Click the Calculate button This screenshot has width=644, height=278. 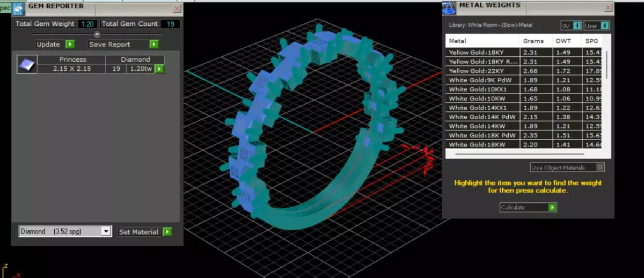[528, 207]
